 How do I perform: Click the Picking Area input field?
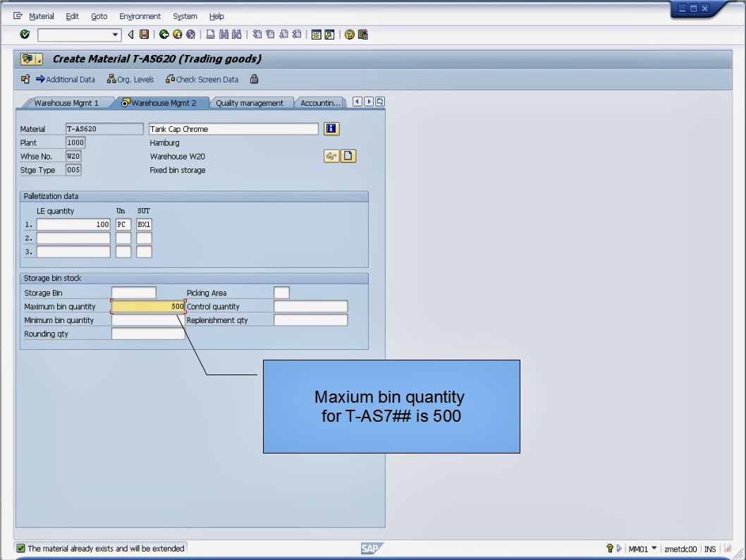(x=281, y=293)
